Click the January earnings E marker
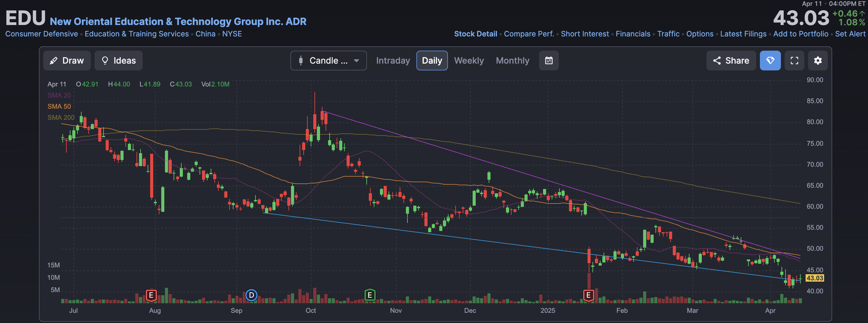868x323 pixels. (588, 296)
